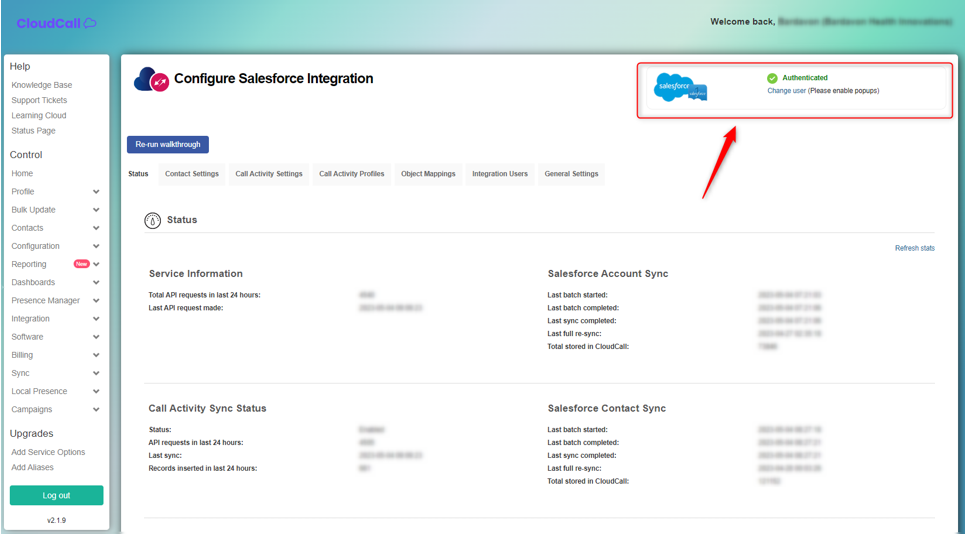The height and width of the screenshot is (534, 965).
Task: Click 'Total API requests in last 24 hours' label
Action: tap(204, 295)
